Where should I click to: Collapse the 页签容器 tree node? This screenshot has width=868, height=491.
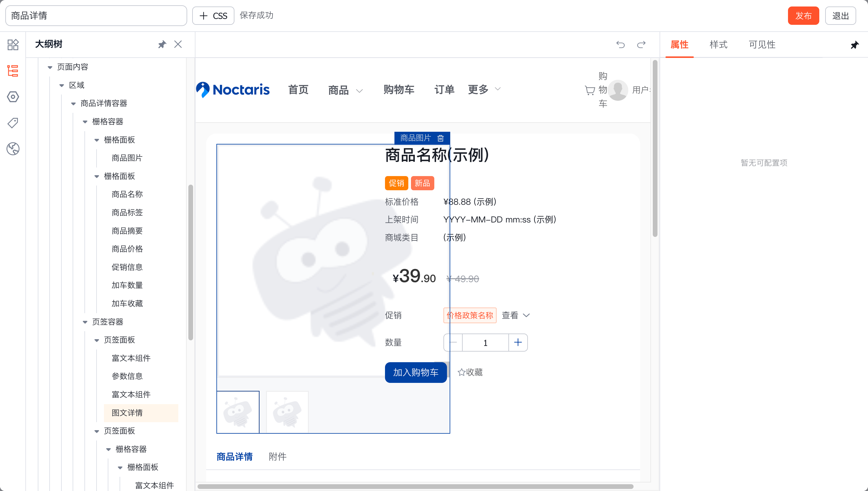tap(85, 322)
